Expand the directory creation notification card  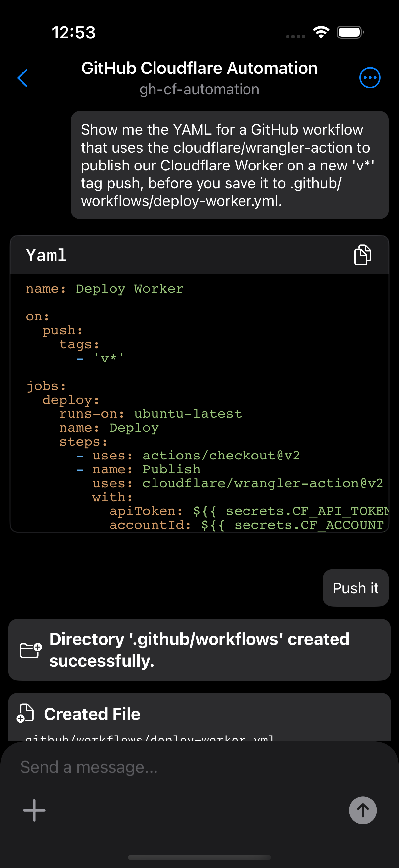(x=199, y=650)
